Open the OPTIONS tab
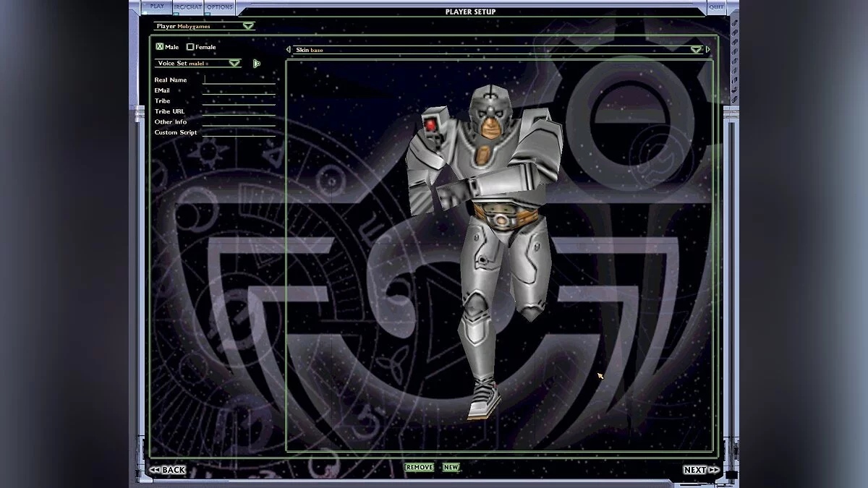Image resolution: width=868 pixels, height=488 pixels. coord(220,7)
